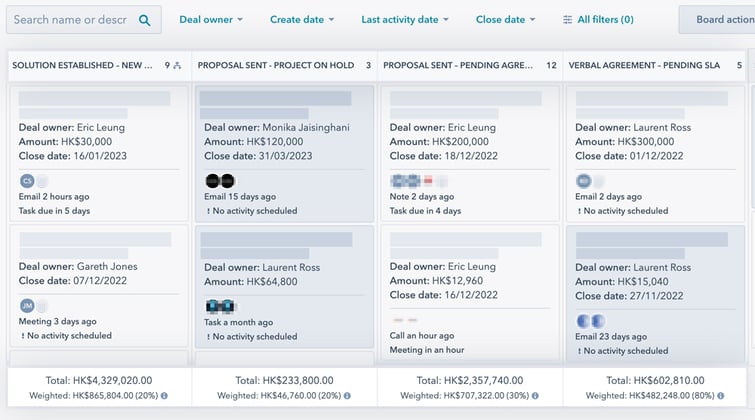
Task: Expand the Create date filter
Action: click(x=302, y=20)
